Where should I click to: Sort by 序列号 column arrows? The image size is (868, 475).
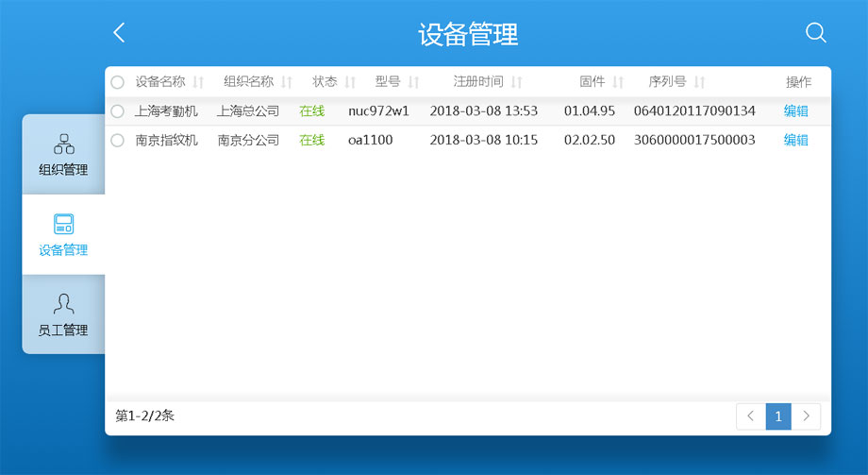point(699,82)
